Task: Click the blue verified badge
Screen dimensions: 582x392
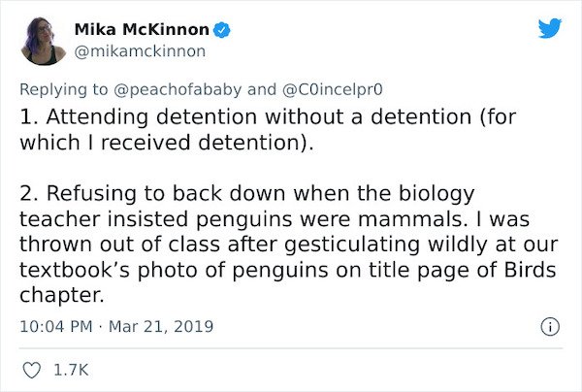Action: [221, 30]
